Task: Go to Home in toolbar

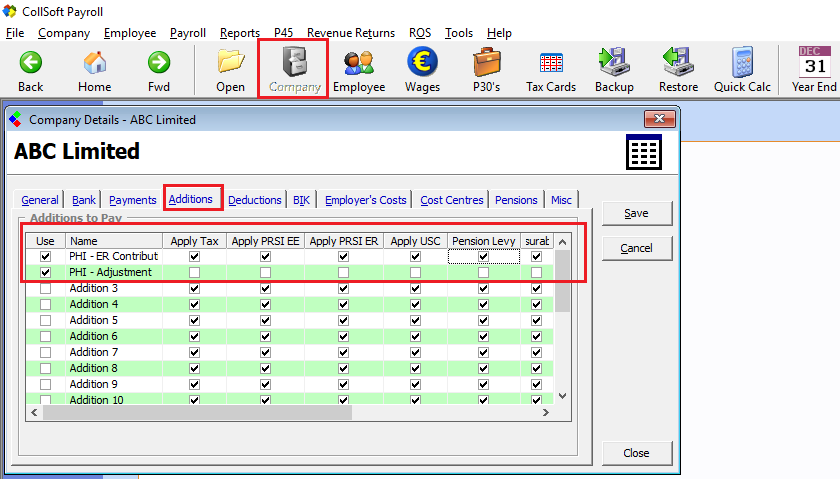Action: (95, 63)
